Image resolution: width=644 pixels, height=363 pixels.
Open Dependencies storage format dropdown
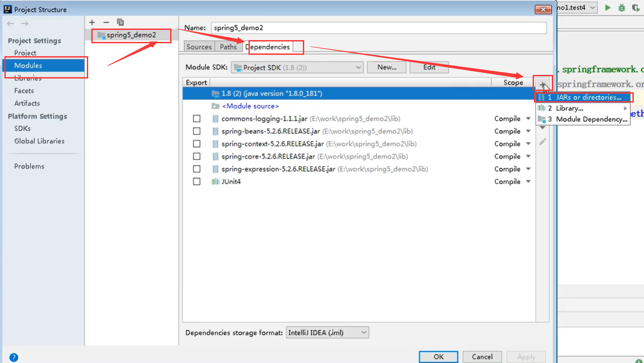(x=327, y=333)
